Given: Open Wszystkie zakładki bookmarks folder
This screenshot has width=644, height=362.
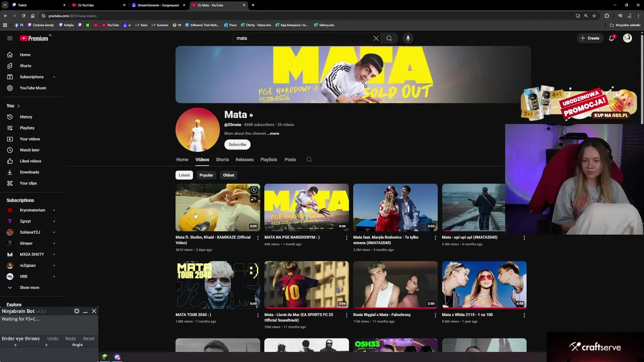Looking at the screenshot, I should click(x=625, y=25).
